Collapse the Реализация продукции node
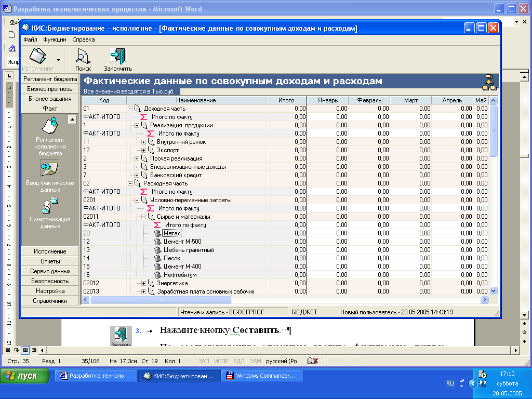The width and height of the screenshot is (532, 399). click(137, 126)
